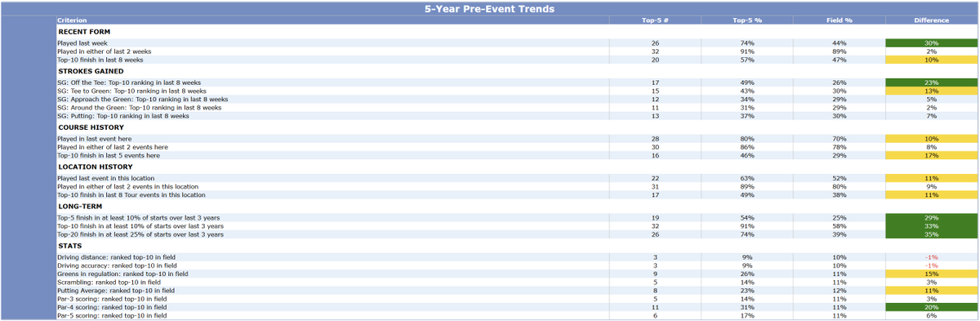Click the green 20% difference for Par-4 scoring
980x321 pixels.
tap(931, 307)
